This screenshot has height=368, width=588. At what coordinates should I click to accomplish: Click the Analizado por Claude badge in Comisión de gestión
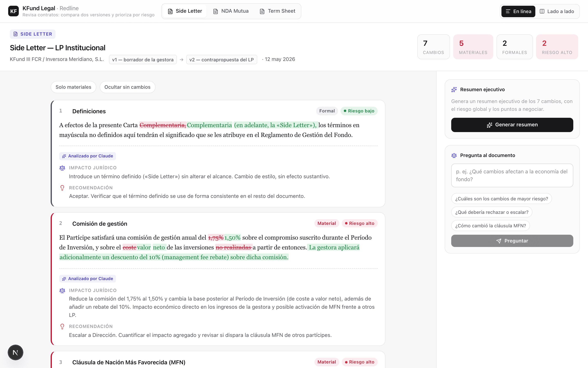coord(87,279)
